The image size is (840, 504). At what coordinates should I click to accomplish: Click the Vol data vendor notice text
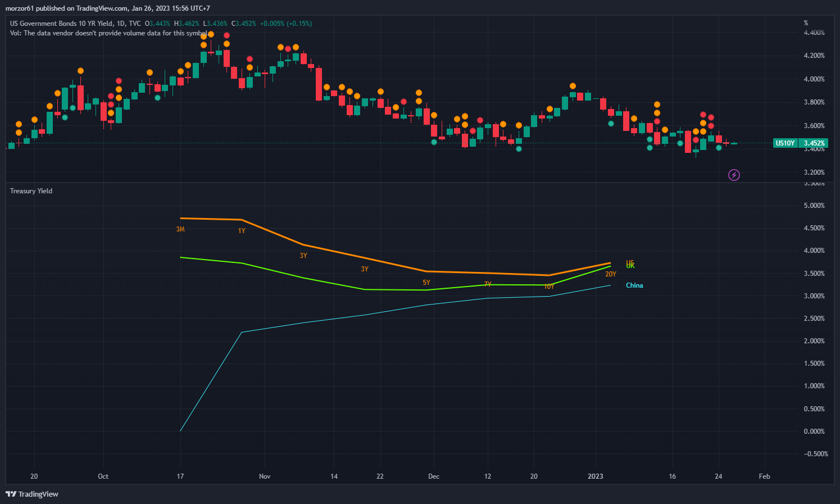[x=108, y=33]
